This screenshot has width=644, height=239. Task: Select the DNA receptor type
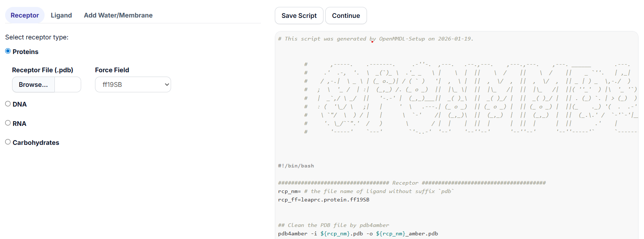click(x=8, y=104)
